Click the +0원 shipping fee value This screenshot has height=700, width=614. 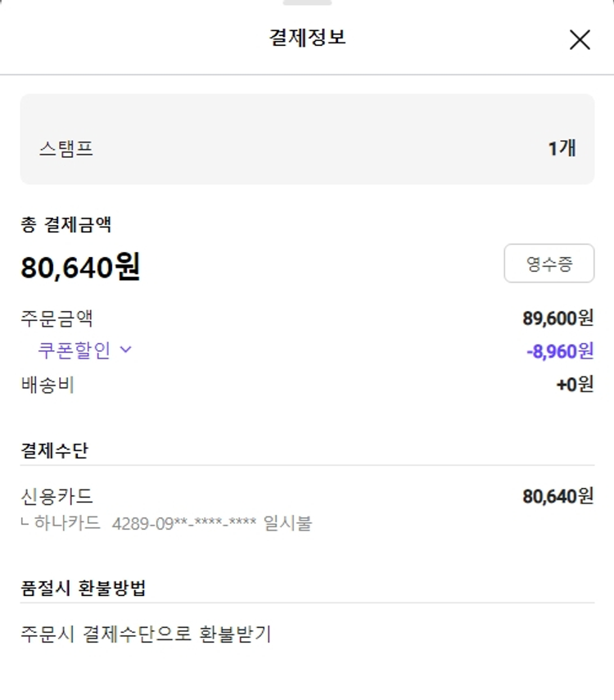point(575,385)
